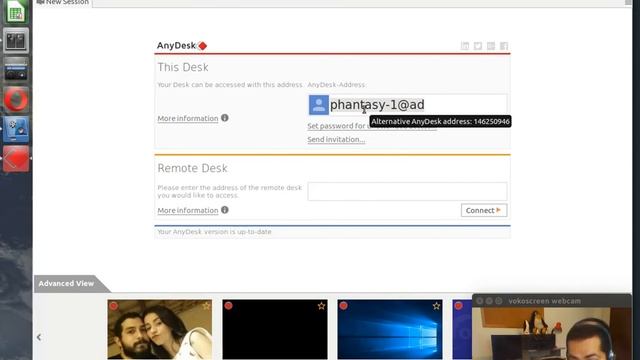Click red status dot on black thumbnail
The width and height of the screenshot is (640, 360).
pyautogui.click(x=229, y=306)
